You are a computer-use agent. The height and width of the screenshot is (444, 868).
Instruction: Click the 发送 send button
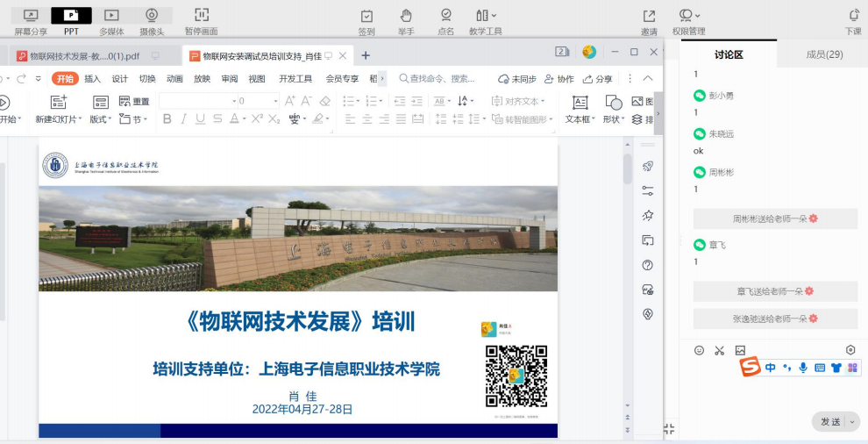[829, 422]
